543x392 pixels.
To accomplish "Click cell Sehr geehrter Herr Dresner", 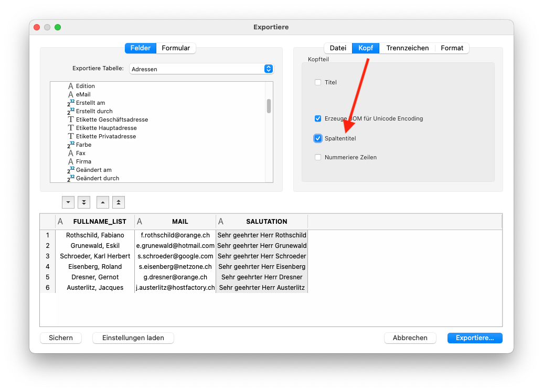I will (x=262, y=277).
